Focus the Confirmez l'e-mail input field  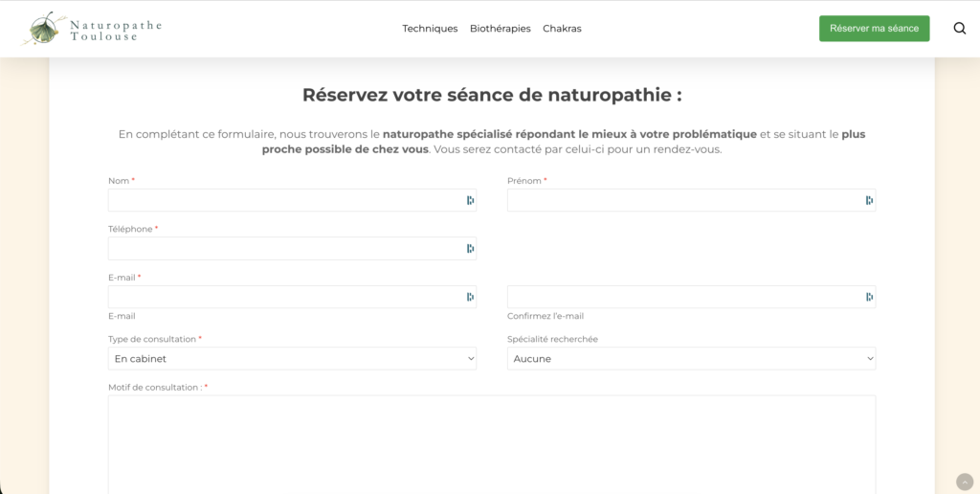(x=691, y=297)
